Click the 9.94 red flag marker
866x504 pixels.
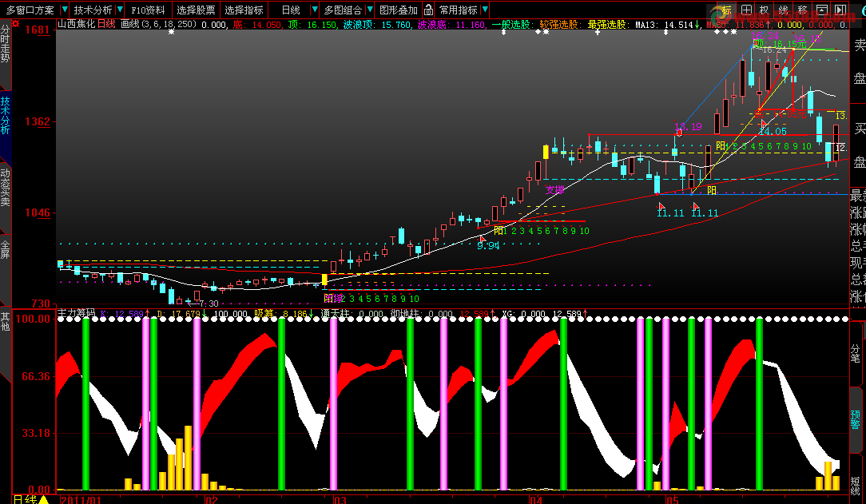click(x=483, y=239)
